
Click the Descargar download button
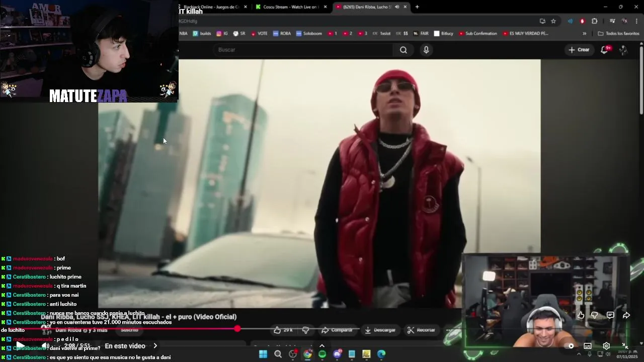coord(380,330)
